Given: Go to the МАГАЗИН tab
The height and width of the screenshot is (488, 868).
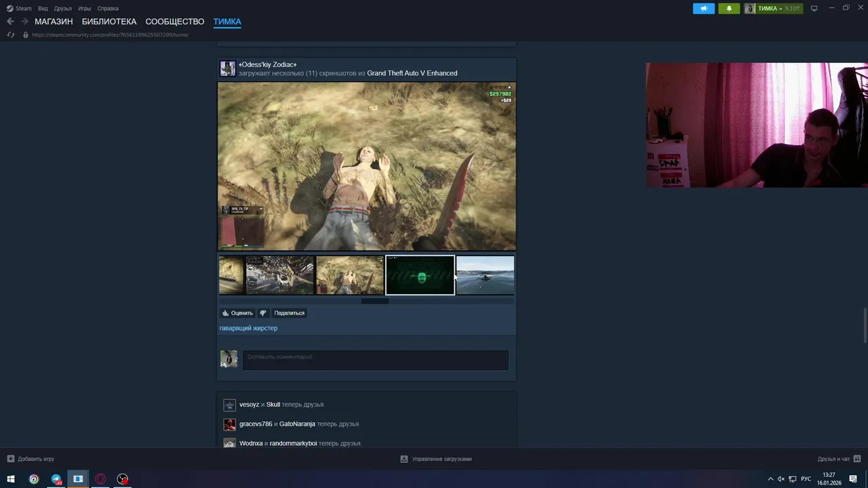Looking at the screenshot, I should pyautogui.click(x=54, y=22).
